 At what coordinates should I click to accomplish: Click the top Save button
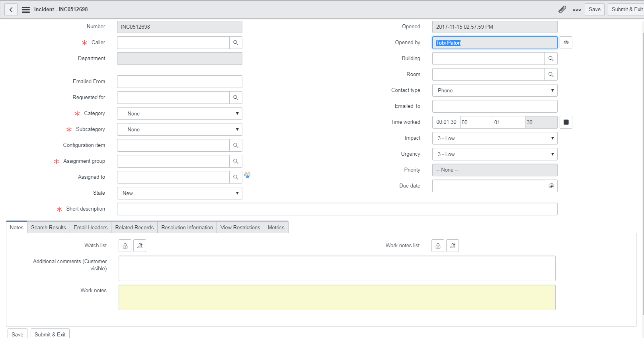(x=594, y=10)
